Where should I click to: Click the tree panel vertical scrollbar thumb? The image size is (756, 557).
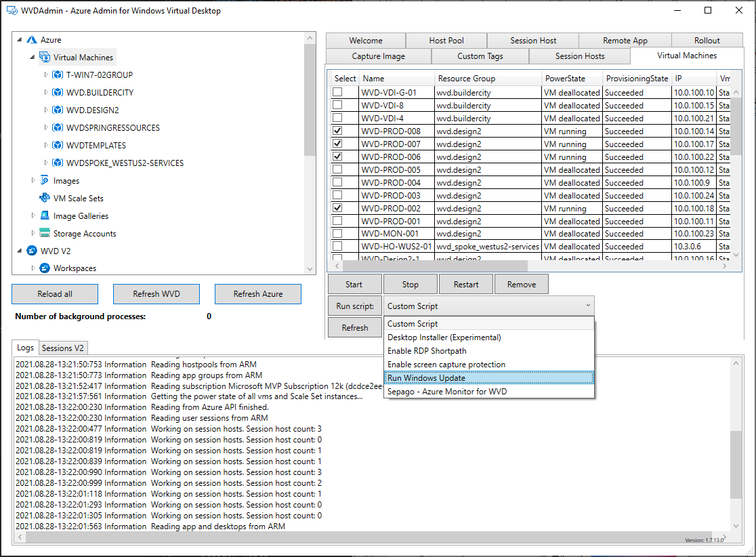click(x=310, y=100)
